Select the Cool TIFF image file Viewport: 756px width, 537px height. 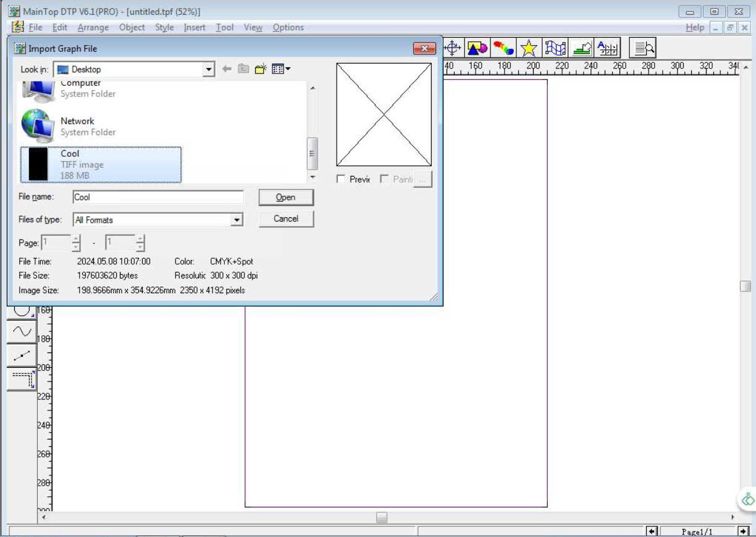point(101,165)
